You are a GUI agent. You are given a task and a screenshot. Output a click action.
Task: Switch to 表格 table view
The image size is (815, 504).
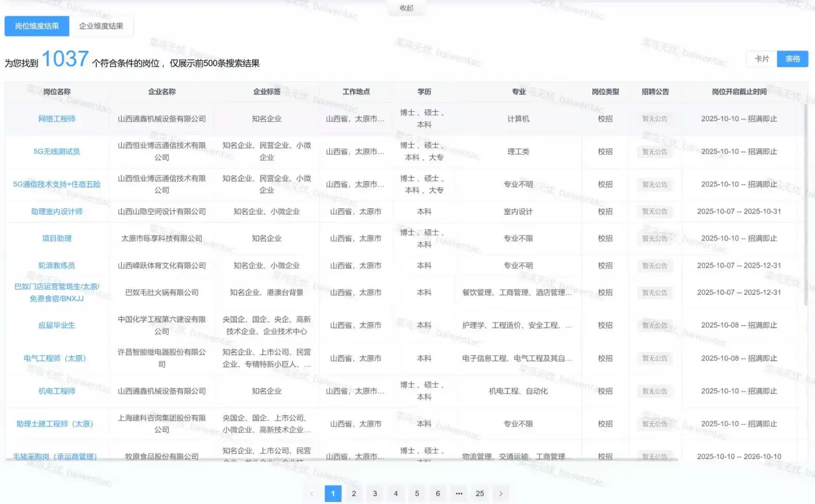click(x=793, y=59)
